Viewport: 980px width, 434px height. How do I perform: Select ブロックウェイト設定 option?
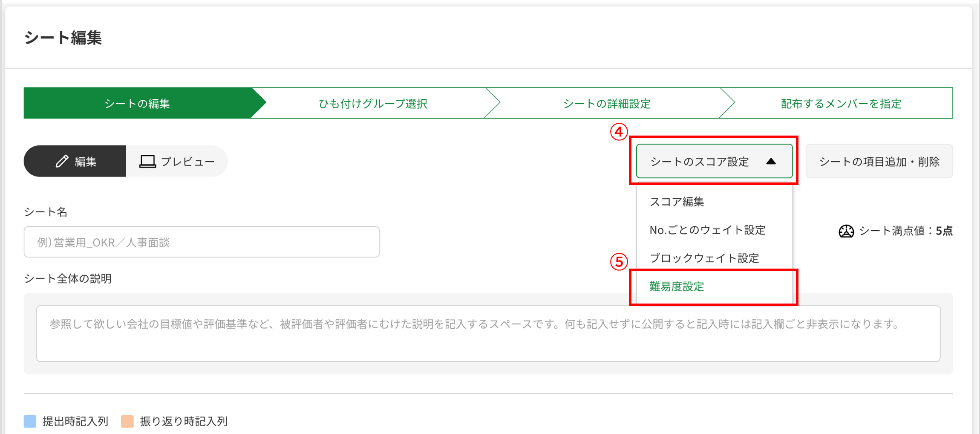[704, 258]
